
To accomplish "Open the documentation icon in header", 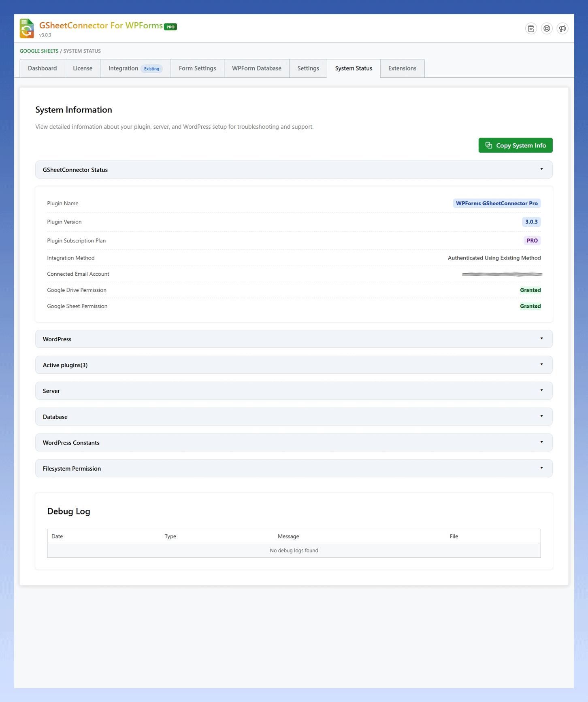I will click(x=531, y=28).
